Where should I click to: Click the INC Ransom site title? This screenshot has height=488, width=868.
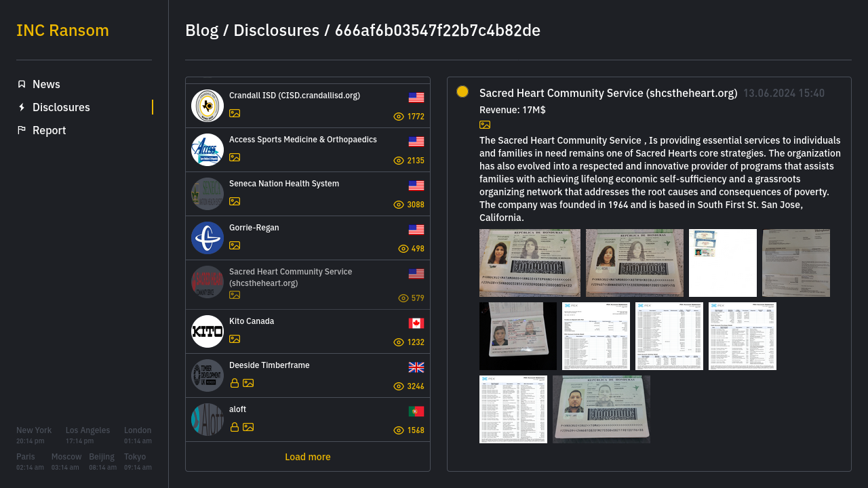click(62, 30)
